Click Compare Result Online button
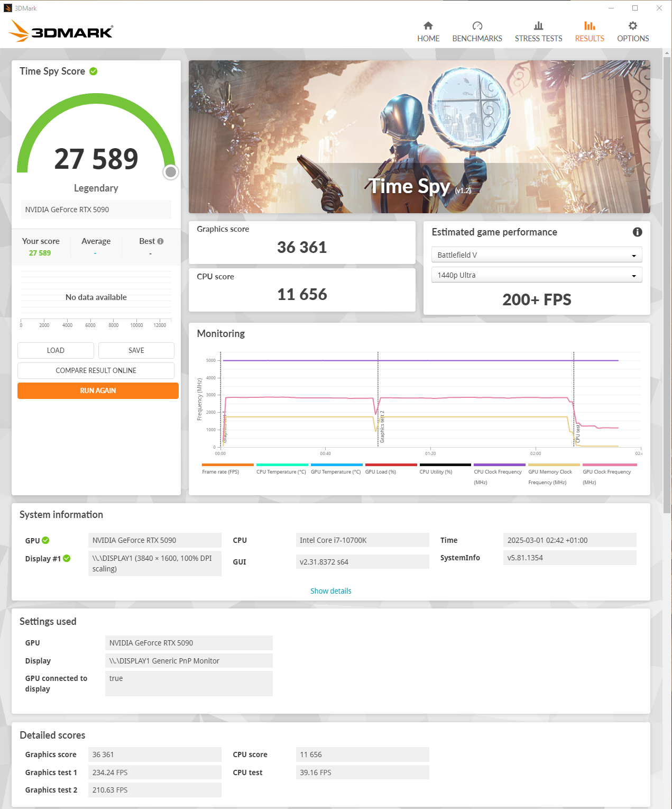This screenshot has height=809, width=672. coord(96,370)
